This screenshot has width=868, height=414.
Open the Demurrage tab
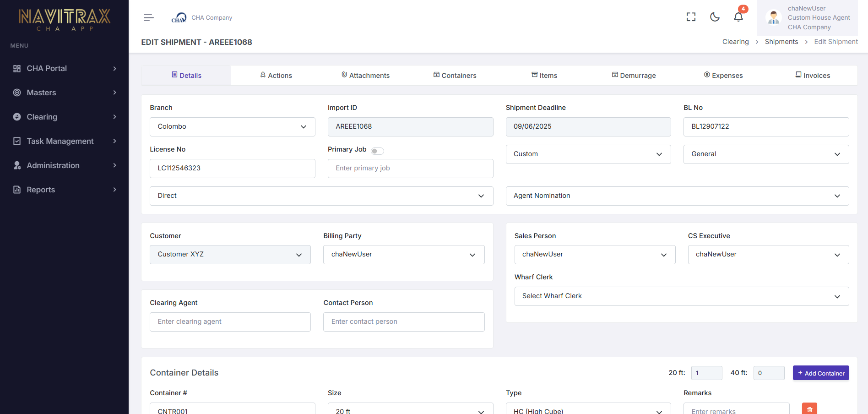click(634, 76)
